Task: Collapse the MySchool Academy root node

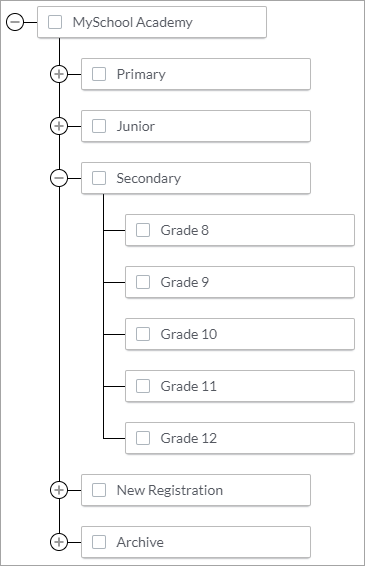Action: 15,22
